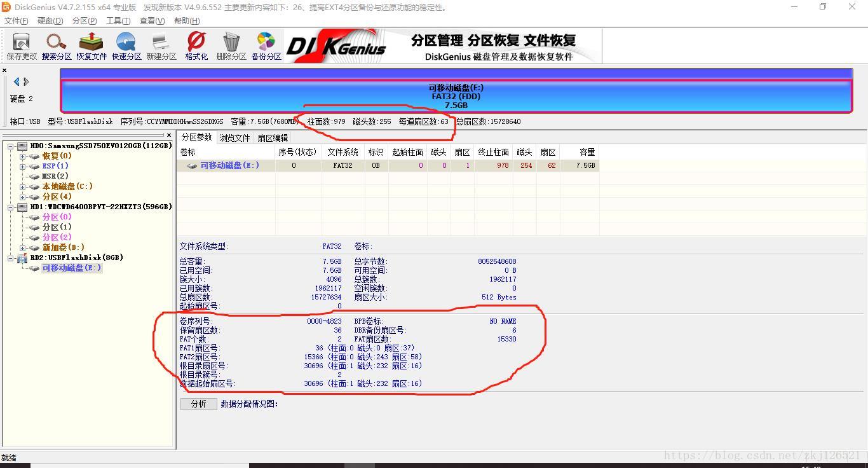
Task: Open the Tools (工具) menu
Action: pos(118,21)
